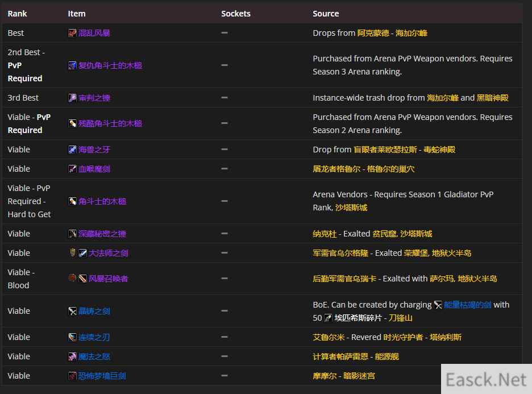Open the 塔纳利斯 zone link
This screenshot has height=394, width=532.
[446, 337]
